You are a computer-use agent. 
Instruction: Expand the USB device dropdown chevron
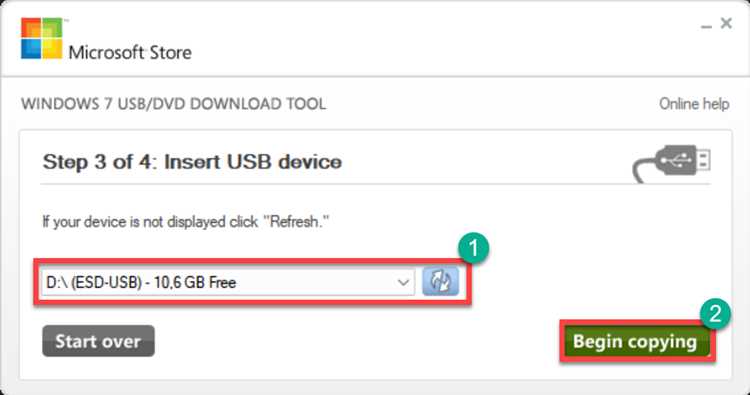403,282
